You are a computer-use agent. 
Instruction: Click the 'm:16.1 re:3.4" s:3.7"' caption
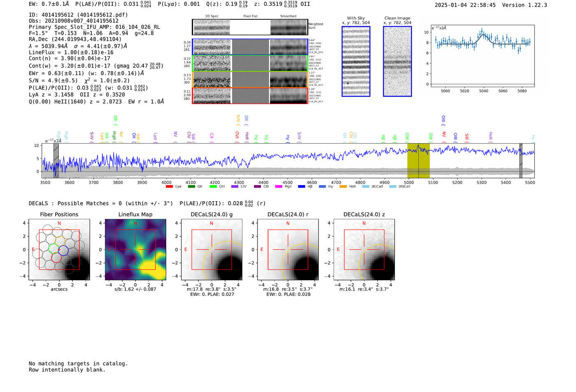click(x=364, y=289)
